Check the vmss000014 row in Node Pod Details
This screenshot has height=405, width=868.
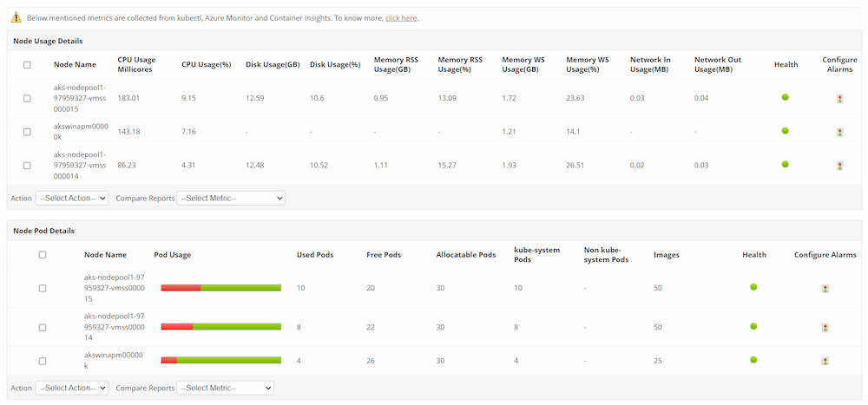(x=43, y=327)
